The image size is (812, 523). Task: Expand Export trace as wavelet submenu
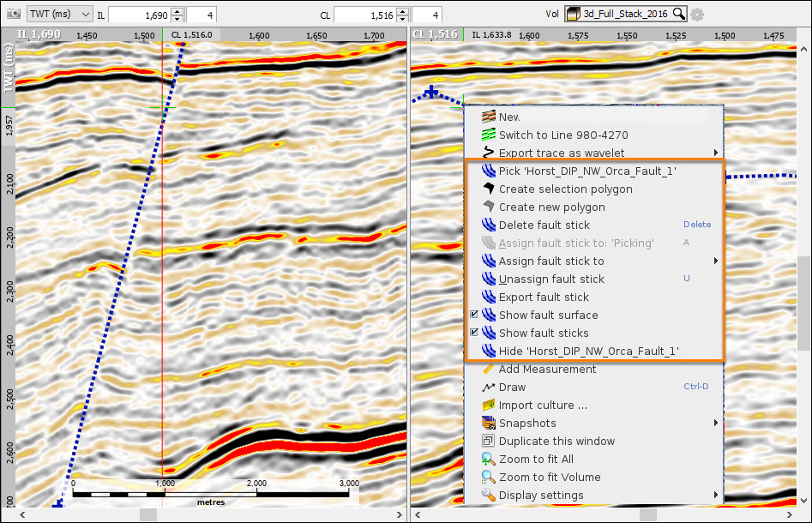tap(716, 153)
